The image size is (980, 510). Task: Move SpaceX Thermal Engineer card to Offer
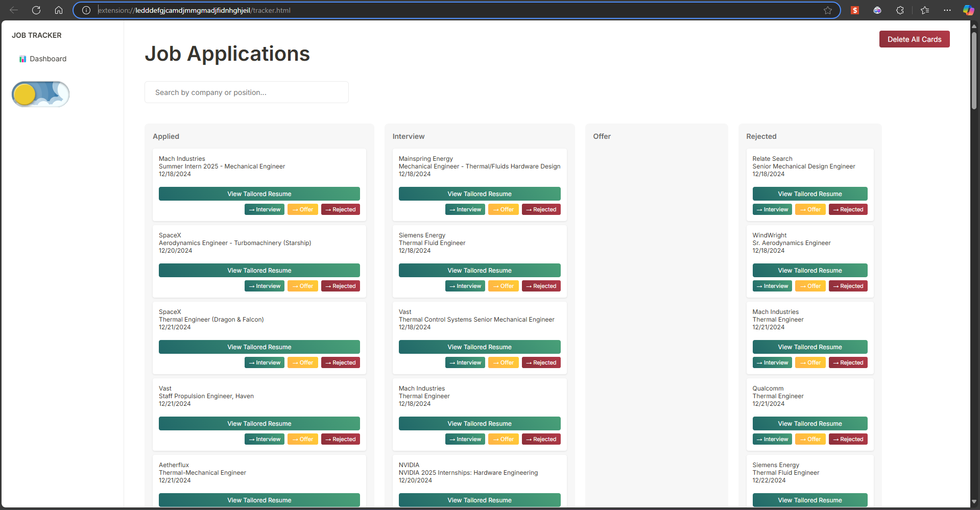click(303, 362)
